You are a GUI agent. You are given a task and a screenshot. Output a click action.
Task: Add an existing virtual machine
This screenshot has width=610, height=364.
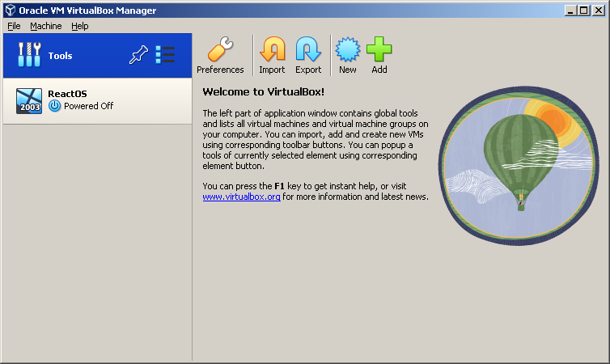[379, 55]
